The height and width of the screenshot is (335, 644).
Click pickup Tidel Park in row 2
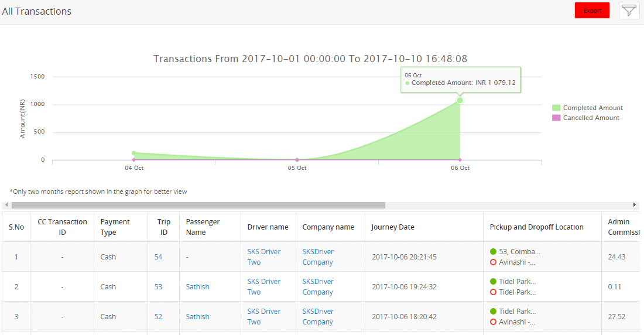(517, 282)
